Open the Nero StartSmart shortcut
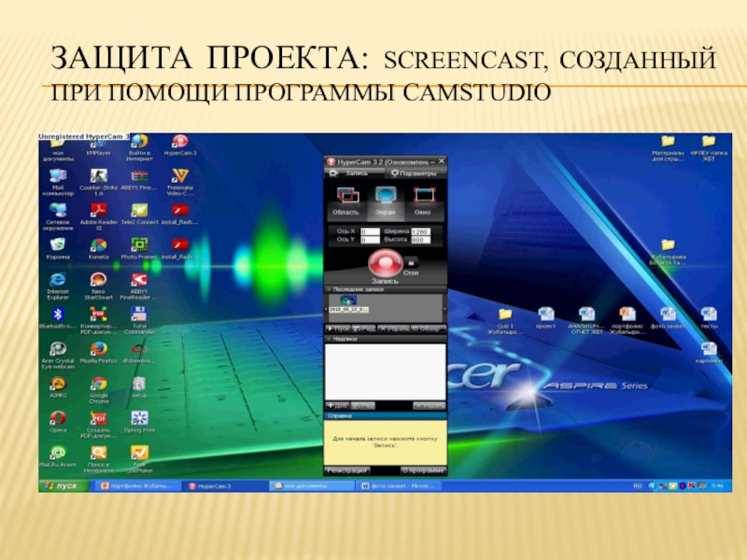 (99, 287)
